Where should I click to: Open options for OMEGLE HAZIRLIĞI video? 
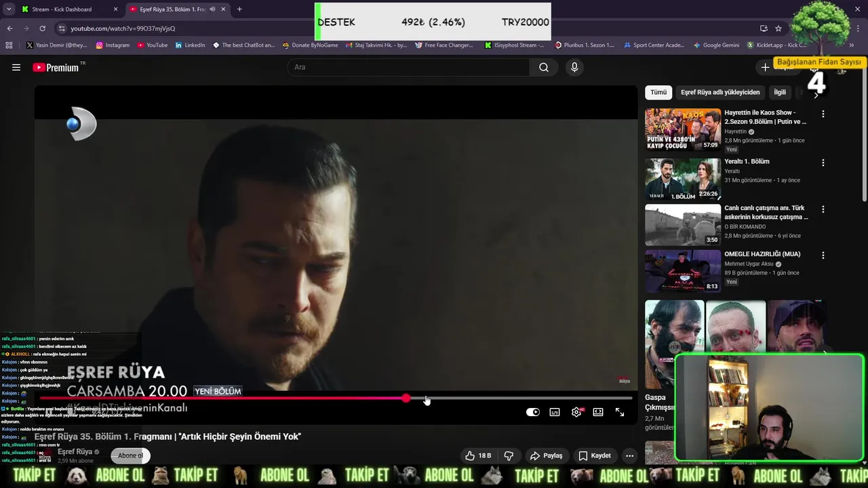click(x=823, y=256)
